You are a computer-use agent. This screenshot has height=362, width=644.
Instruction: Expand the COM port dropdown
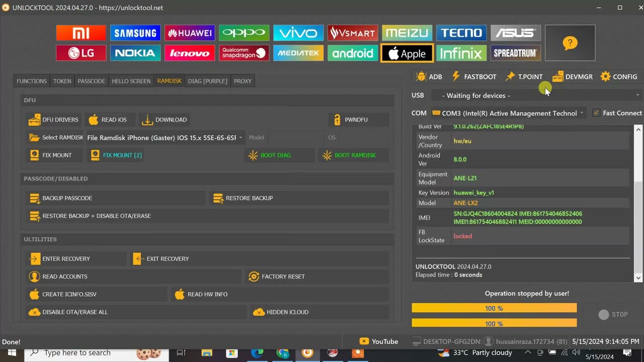[x=509, y=113]
